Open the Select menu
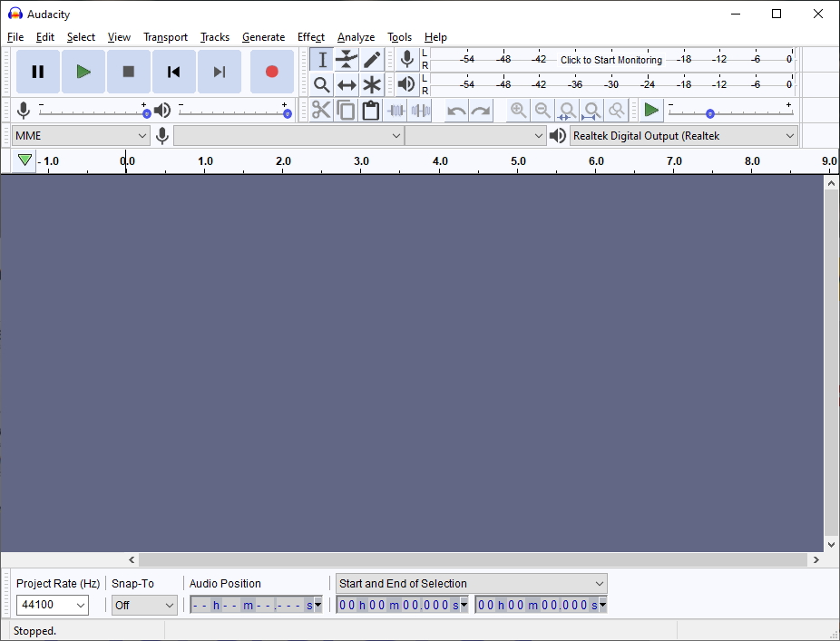This screenshot has height=641, width=840. coord(81,37)
